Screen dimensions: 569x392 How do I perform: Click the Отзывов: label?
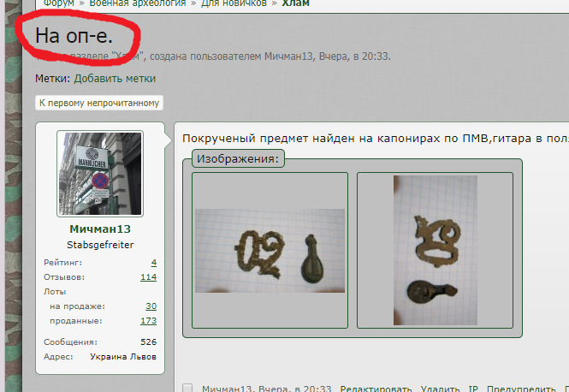(x=64, y=277)
